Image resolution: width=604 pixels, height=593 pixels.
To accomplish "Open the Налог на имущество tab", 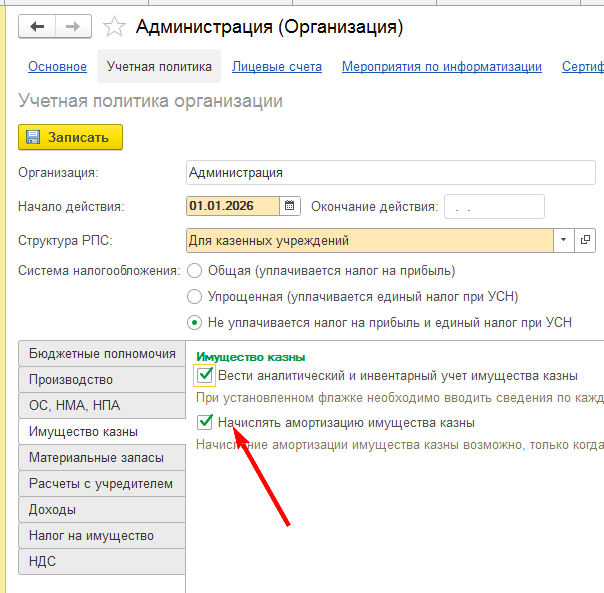I will coord(102,536).
